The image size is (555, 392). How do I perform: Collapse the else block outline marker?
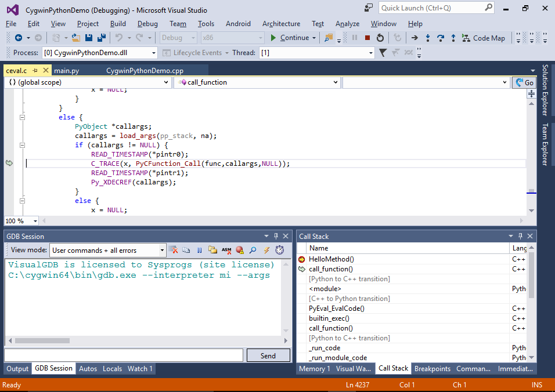pos(23,117)
